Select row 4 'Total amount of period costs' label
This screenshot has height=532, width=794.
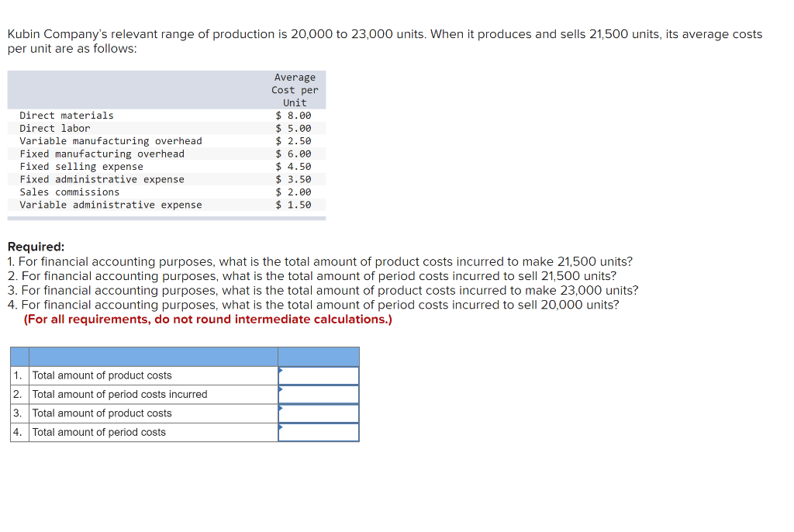99,432
